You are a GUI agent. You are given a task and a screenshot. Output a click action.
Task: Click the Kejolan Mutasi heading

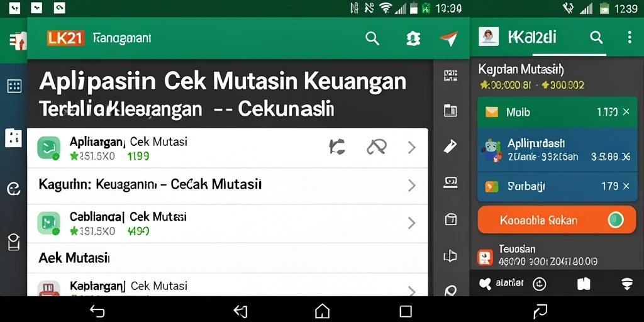tap(521, 69)
